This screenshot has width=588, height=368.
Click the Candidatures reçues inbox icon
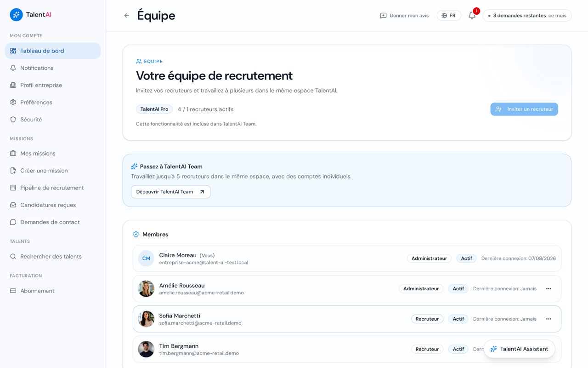[13, 205]
